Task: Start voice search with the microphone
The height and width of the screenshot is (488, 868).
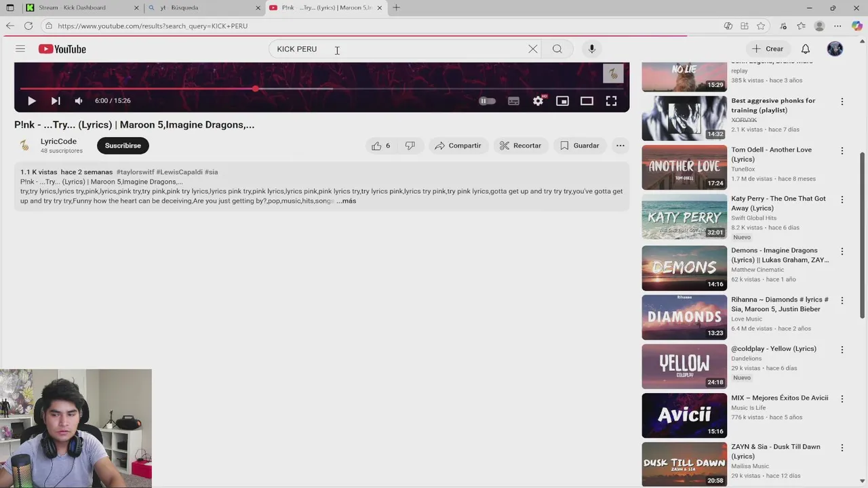Action: coord(592,49)
